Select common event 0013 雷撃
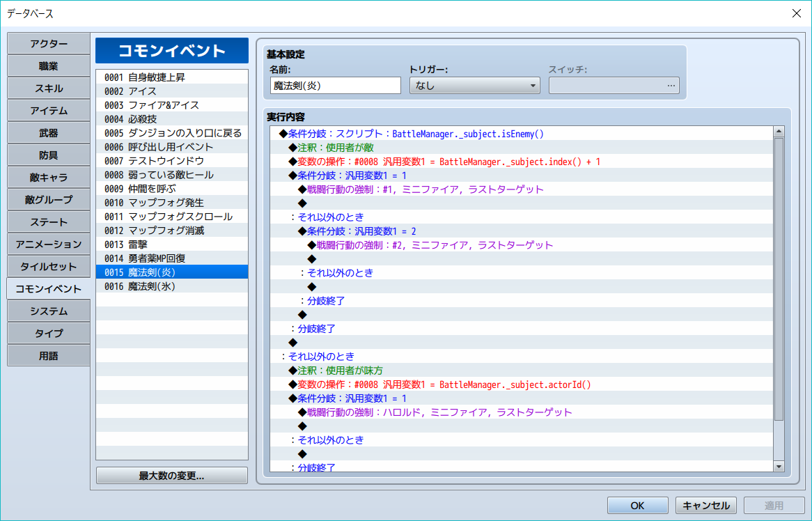812x521 pixels. pos(171,244)
